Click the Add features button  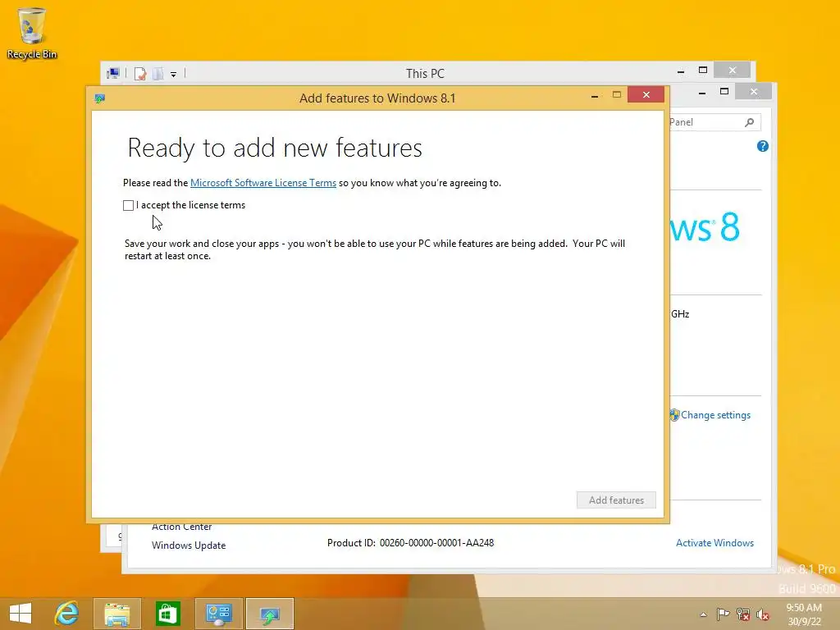(616, 500)
